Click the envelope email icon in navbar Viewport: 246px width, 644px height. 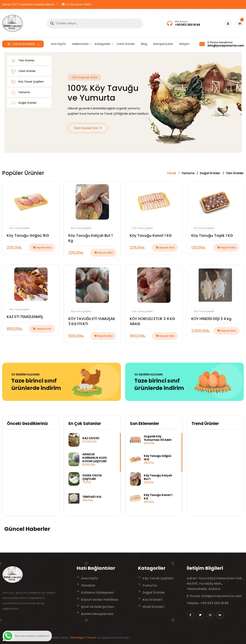pyautogui.click(x=202, y=44)
